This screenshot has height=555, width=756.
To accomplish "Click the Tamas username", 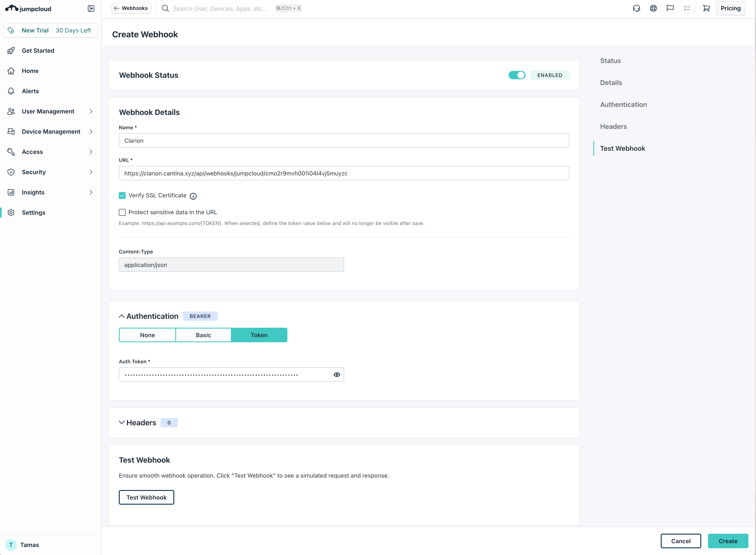I will [29, 545].
